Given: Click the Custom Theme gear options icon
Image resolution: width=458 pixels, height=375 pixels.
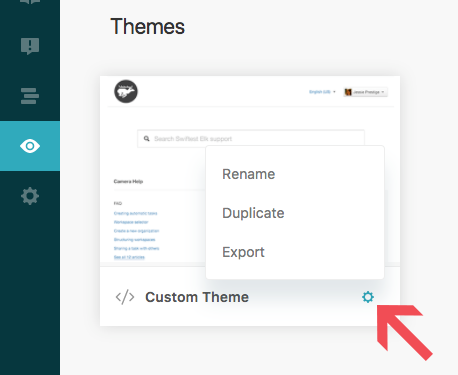Looking at the screenshot, I should (368, 297).
